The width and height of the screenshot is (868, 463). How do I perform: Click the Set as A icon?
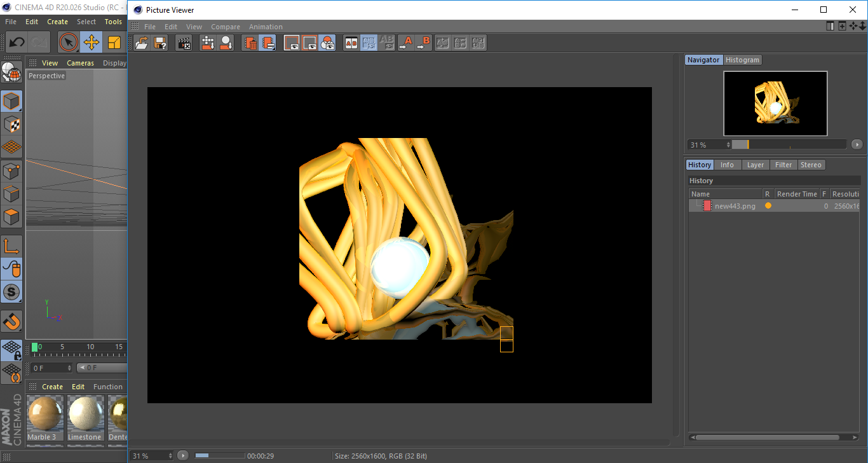coord(405,43)
